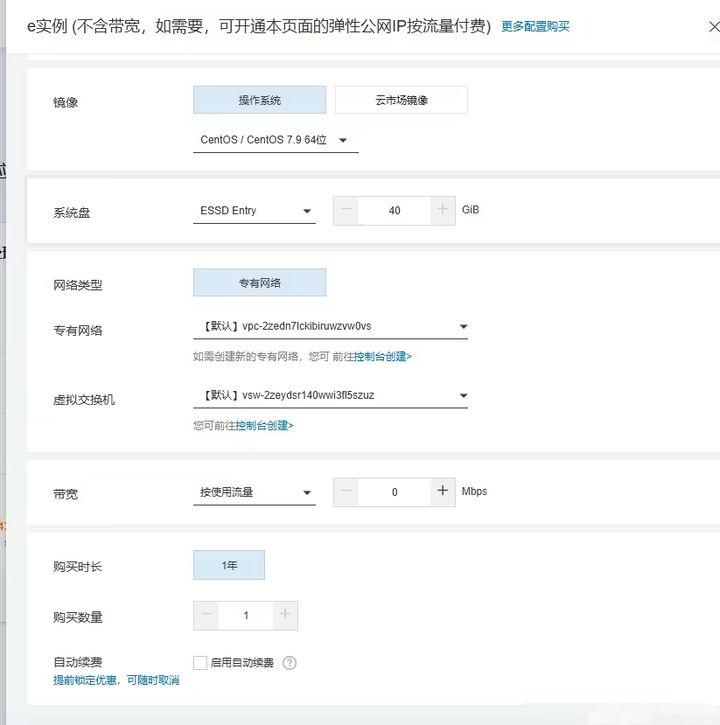Increase system disk size with plus button
Image resolution: width=720 pixels, height=725 pixels.
(x=443, y=210)
